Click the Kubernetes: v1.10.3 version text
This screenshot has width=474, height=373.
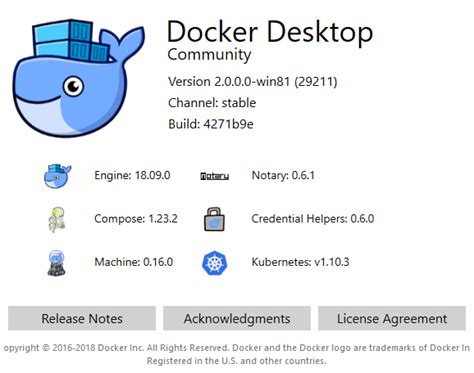pos(300,262)
